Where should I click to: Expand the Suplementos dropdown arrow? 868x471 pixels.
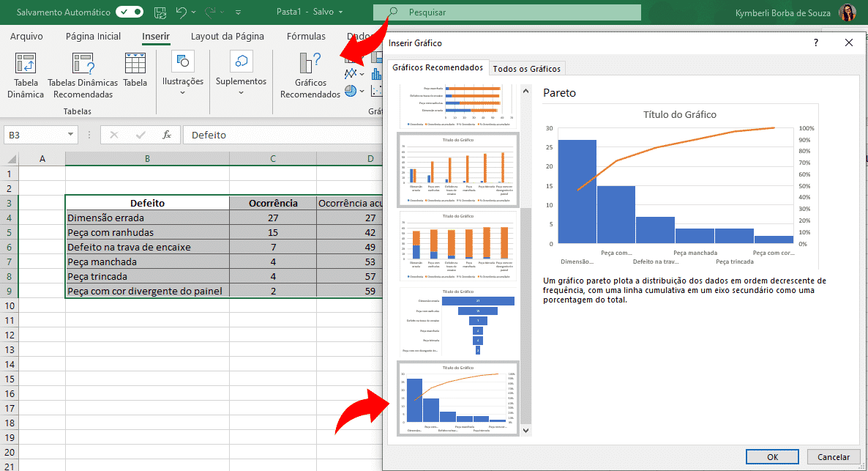[x=240, y=91]
